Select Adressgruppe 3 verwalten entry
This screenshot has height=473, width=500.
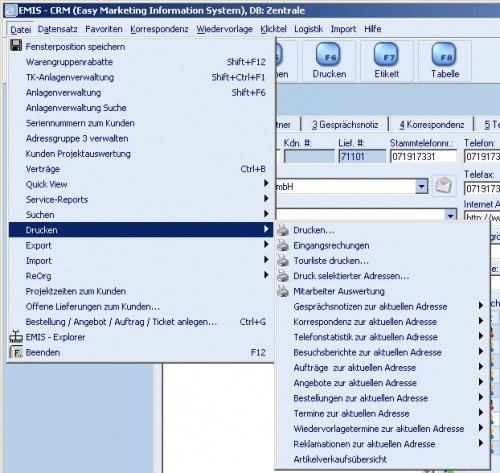141,139
